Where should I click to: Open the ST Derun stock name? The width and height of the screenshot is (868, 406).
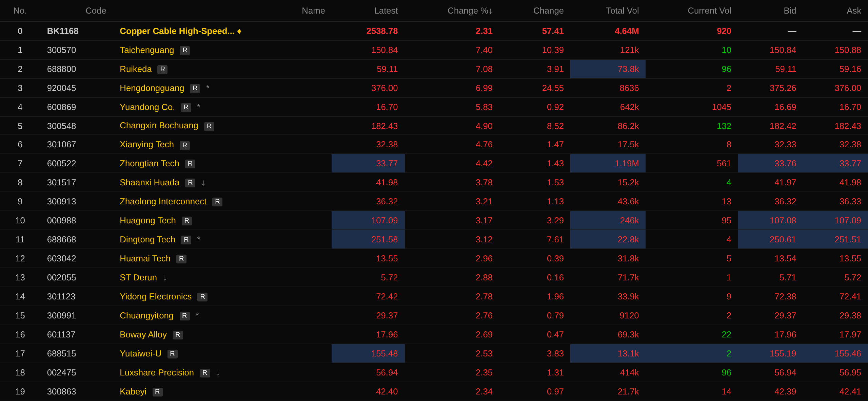click(x=138, y=278)
